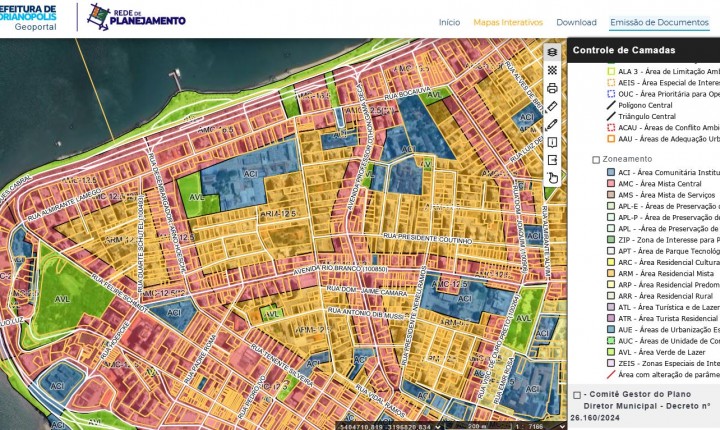Enable the Zoneamento layer checkbox
Image resolution: width=720 pixels, height=430 pixels.
[x=597, y=159]
